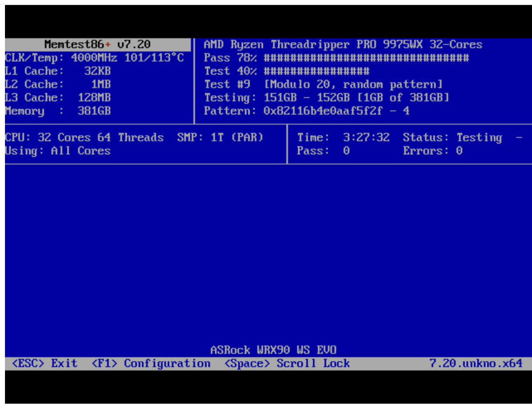532x407 pixels.
Task: Click the L2 Cache 1MB entry
Action: click(x=58, y=84)
